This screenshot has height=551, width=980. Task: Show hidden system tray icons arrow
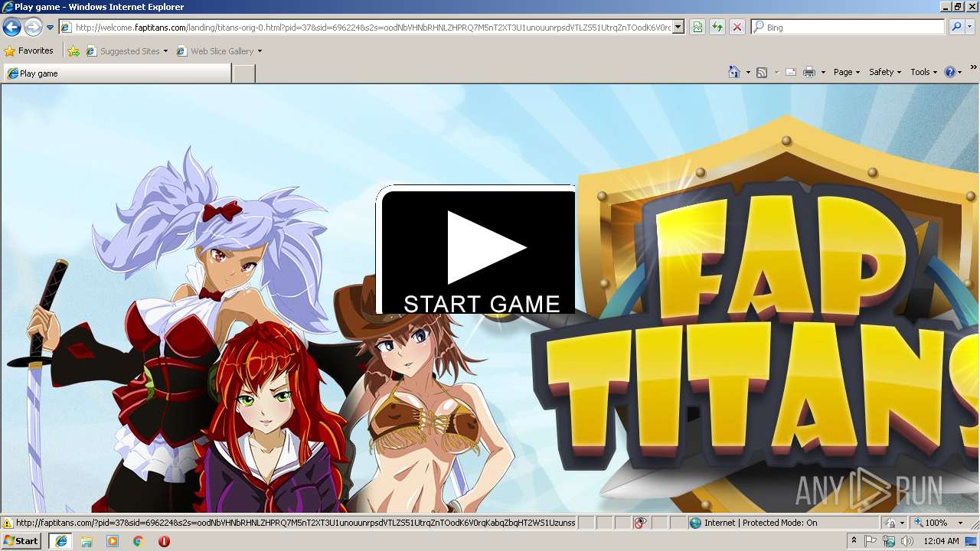point(854,541)
